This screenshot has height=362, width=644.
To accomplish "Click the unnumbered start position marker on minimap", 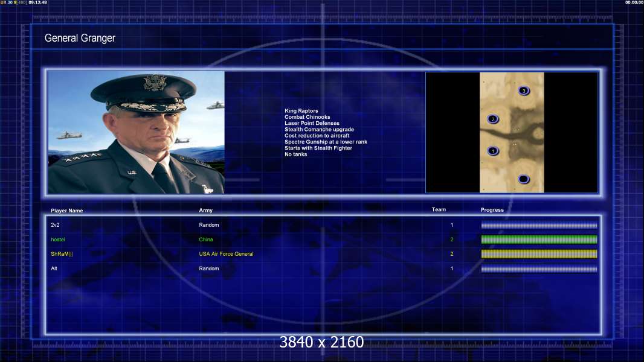I will coord(524,179).
